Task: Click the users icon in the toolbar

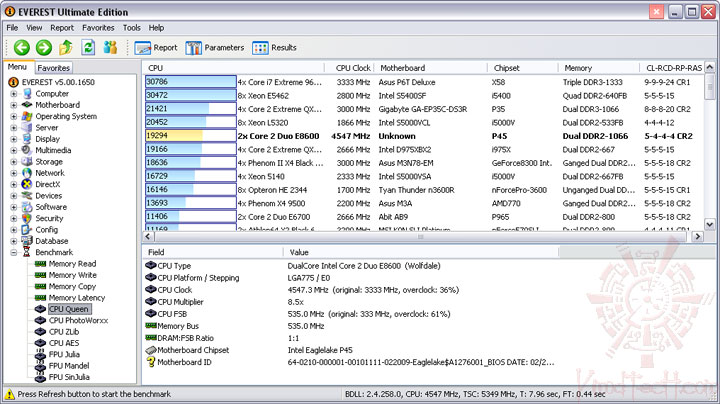Action: [110, 47]
